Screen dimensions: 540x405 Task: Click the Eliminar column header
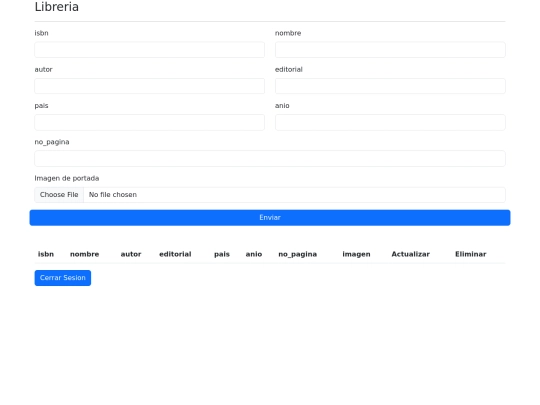coord(470,254)
